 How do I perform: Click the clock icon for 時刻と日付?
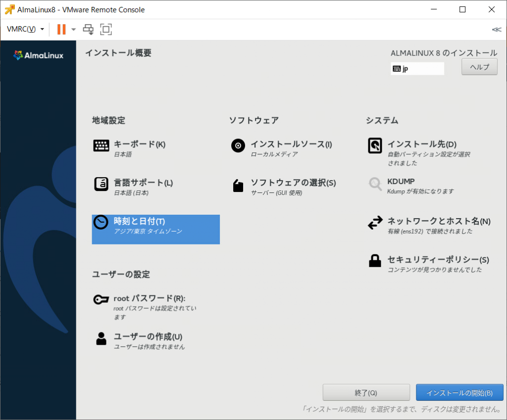click(101, 222)
